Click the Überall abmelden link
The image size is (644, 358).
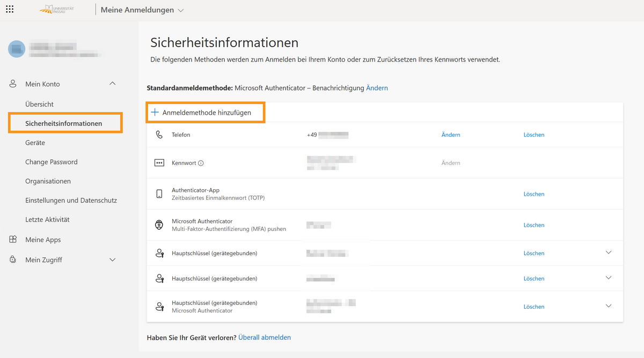[265, 338]
